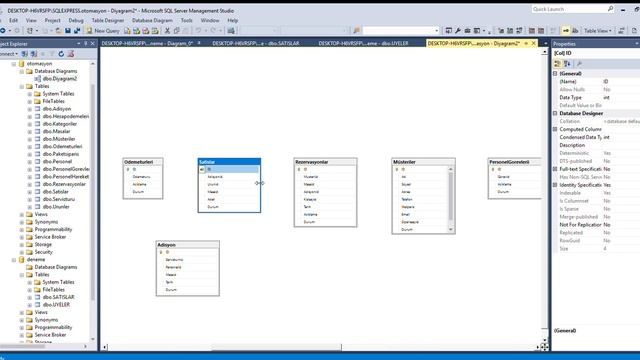The height and width of the screenshot is (360, 640).
Task: Click the Relationships icon right of Table View
Action: point(621,31)
